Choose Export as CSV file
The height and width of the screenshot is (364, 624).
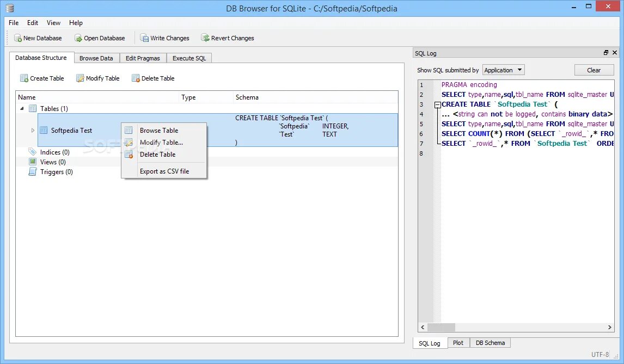(164, 171)
